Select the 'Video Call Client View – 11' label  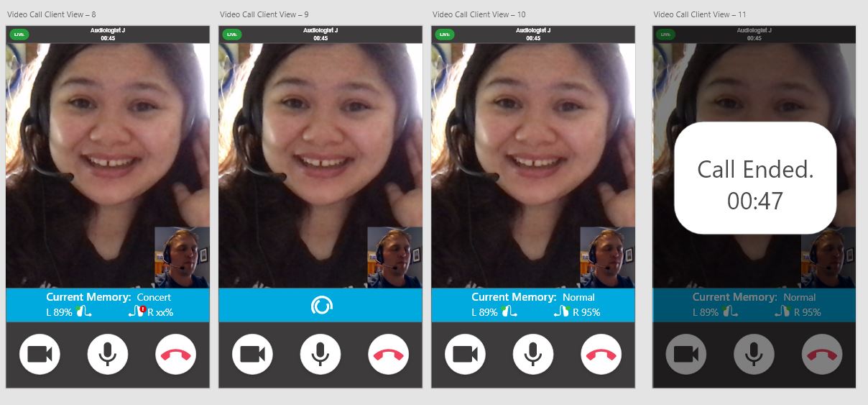click(700, 14)
